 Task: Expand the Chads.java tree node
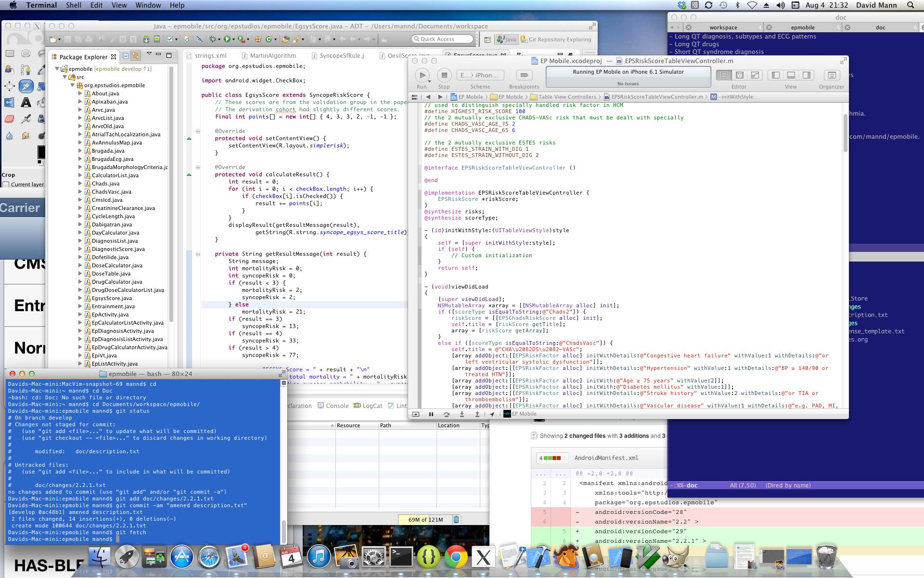(80, 184)
